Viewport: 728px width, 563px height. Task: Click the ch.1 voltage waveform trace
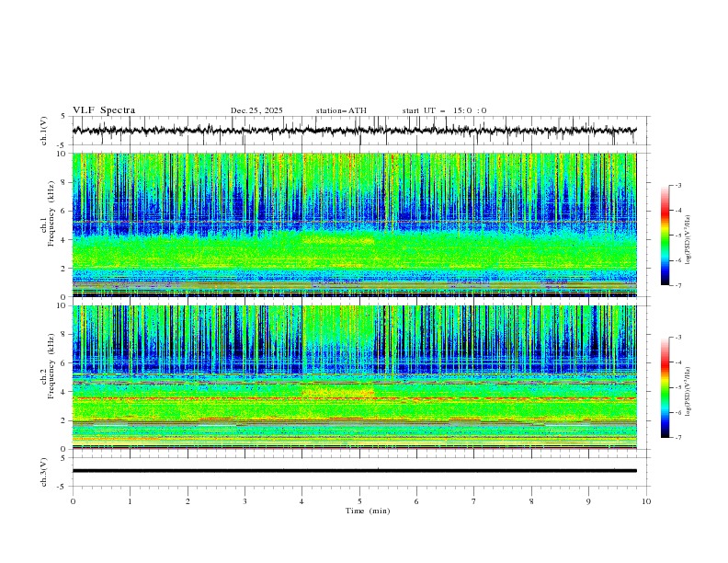354,131
